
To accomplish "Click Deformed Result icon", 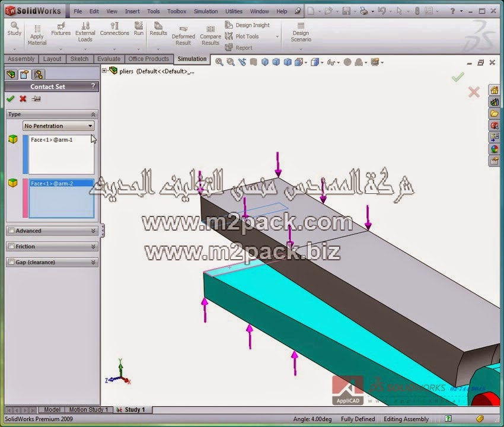I will click(183, 36).
